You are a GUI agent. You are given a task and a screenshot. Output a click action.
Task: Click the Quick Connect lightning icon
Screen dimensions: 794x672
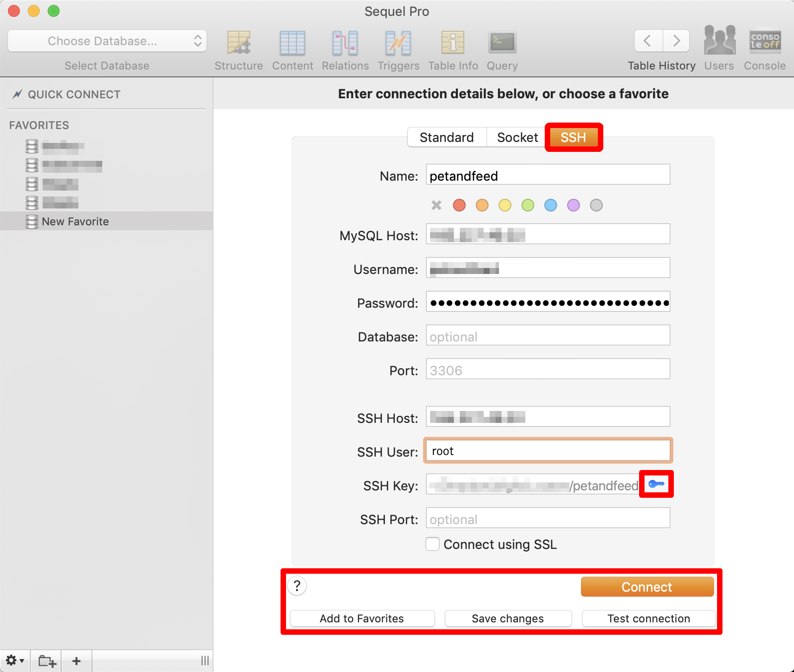[x=17, y=94]
